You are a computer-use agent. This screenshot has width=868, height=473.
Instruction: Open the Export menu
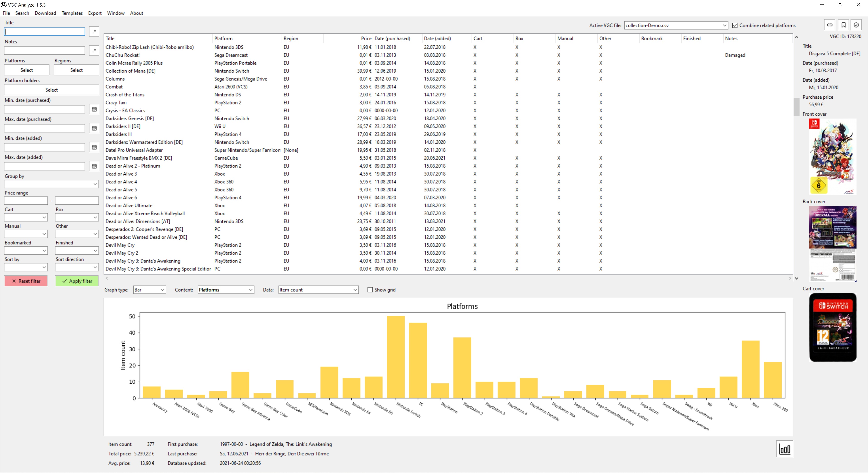[95, 13]
